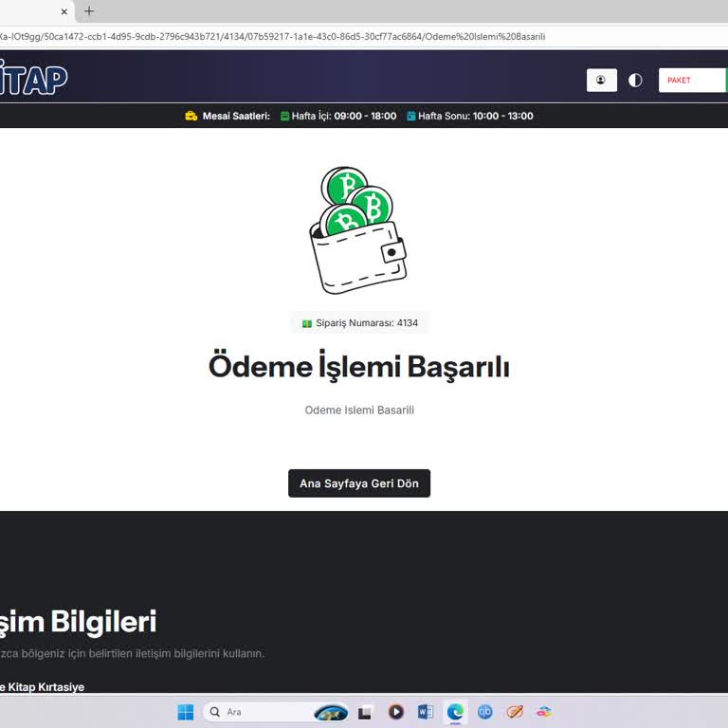Viewport: 728px width, 728px height.
Task: Click the Bitcoin wallet illustration
Action: (357, 229)
